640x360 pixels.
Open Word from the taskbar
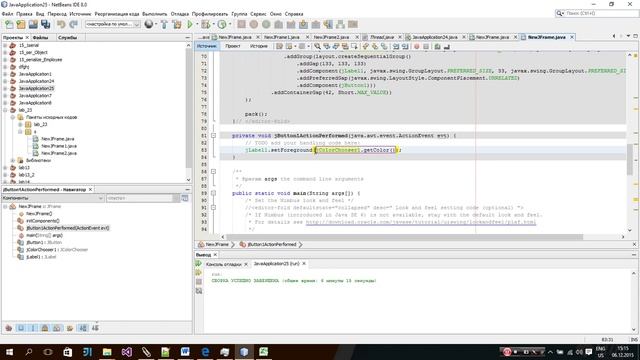tap(185, 351)
